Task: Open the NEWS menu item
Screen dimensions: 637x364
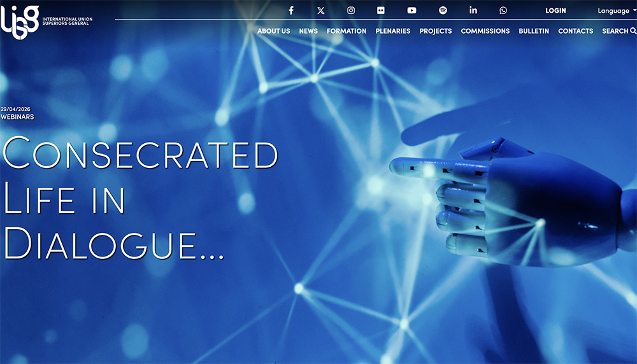Action: [308, 31]
